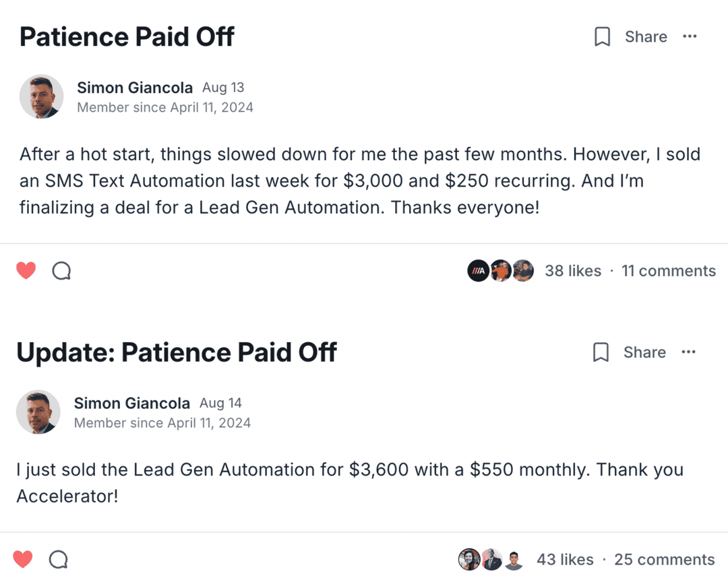728x582 pixels.
Task: Open Simon Giancola's avatar on Aug 13 post
Action: tap(41, 96)
